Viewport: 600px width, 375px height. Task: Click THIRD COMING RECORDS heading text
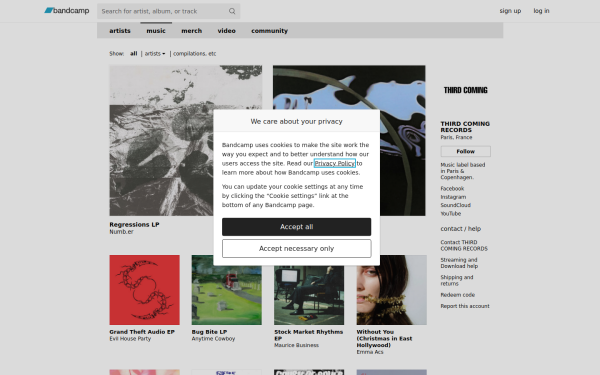[x=465, y=127]
